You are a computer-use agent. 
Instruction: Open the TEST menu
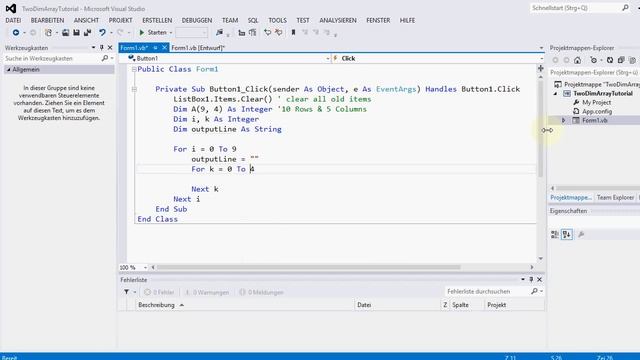click(303, 20)
